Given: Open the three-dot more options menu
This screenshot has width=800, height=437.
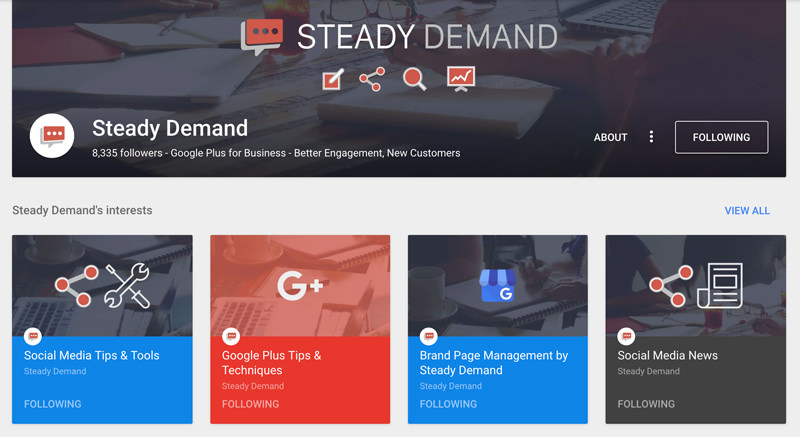Looking at the screenshot, I should click(651, 137).
